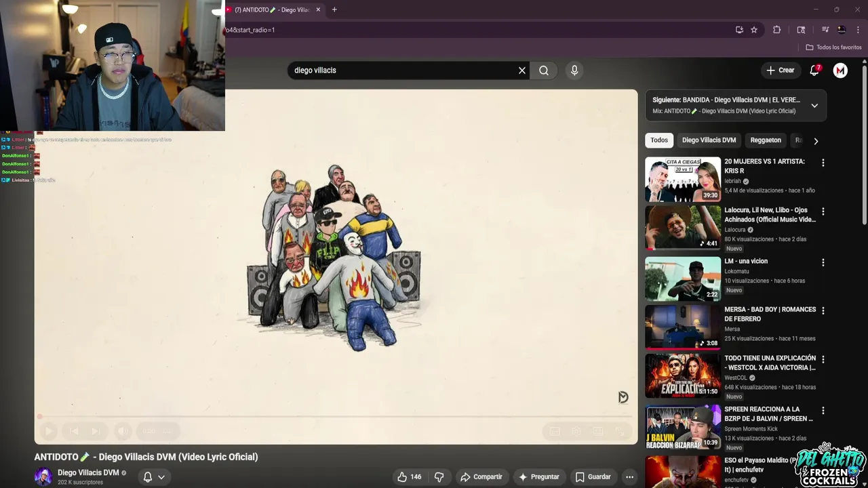Viewport: 868px width, 488px height.
Task: Open options for MERSA BAD BOY
Action: tap(823, 310)
